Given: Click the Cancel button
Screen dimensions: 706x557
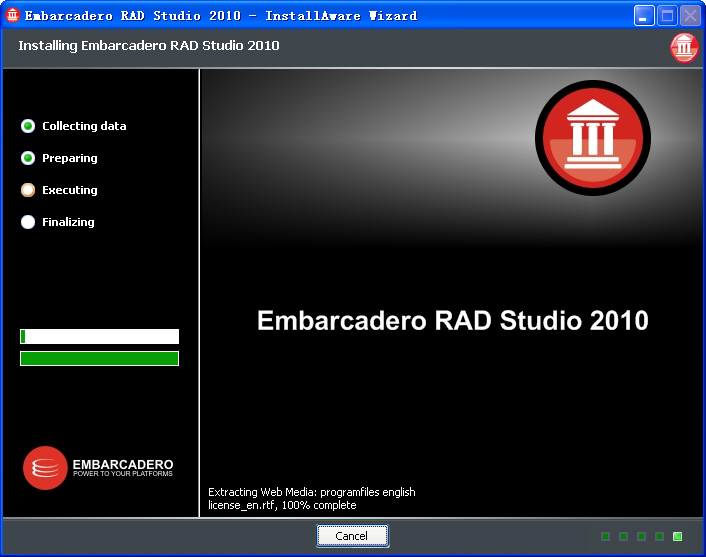Looking at the screenshot, I should pos(352,535).
